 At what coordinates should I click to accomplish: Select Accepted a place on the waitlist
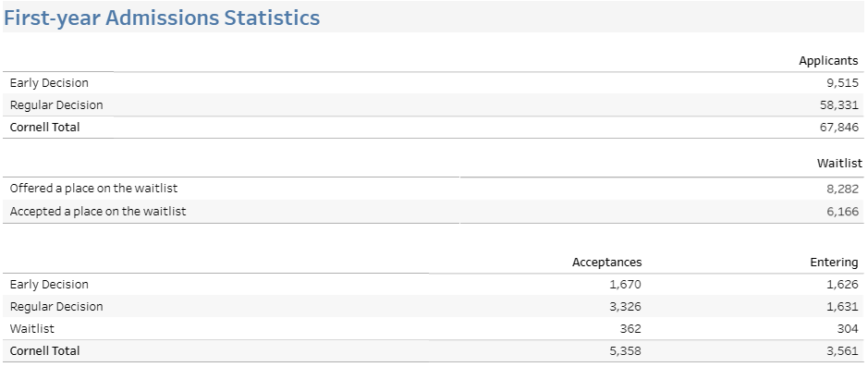pos(98,212)
